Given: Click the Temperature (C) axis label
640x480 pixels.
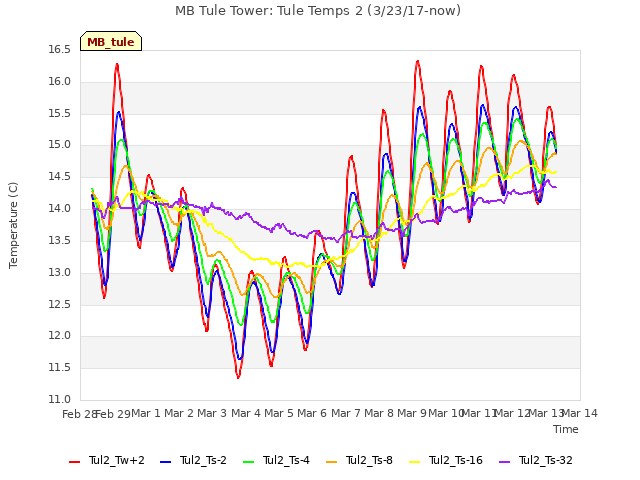Looking at the screenshot, I should [13, 225].
